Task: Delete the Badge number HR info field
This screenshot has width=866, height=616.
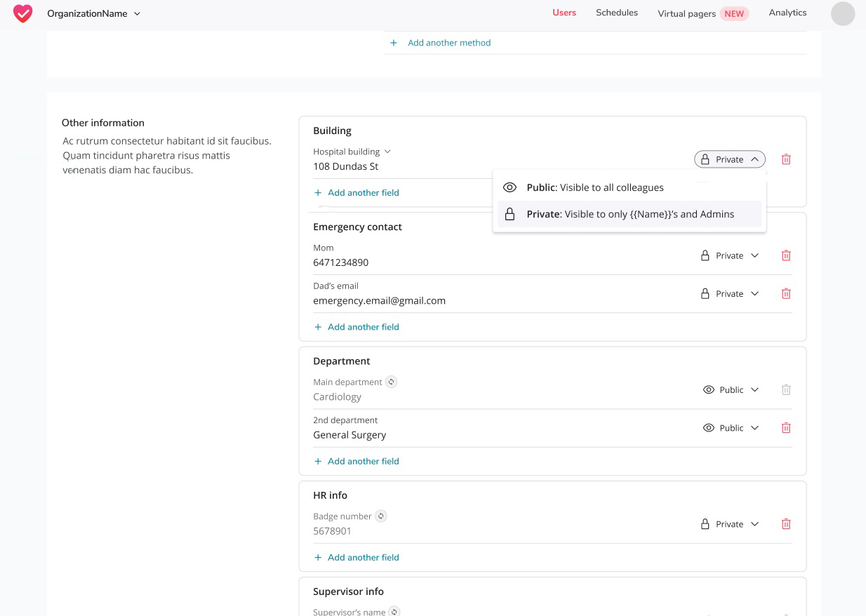Action: [786, 524]
